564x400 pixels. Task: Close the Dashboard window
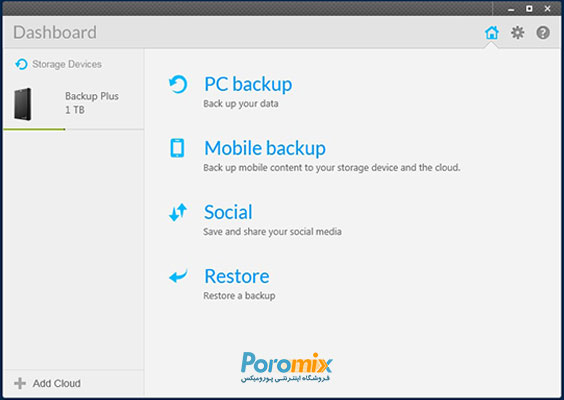coord(547,9)
